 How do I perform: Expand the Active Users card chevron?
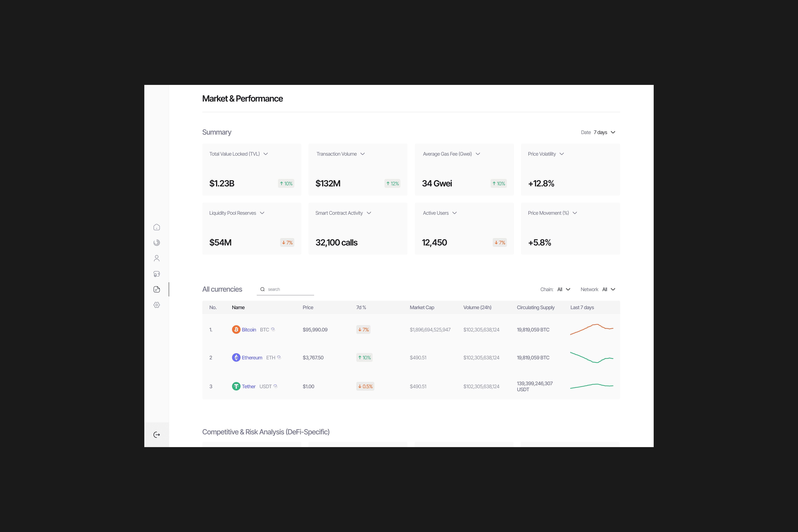(x=455, y=213)
